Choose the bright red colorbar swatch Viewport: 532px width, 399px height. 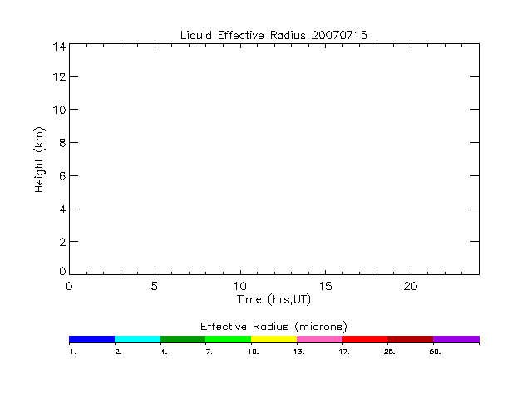tap(365, 339)
